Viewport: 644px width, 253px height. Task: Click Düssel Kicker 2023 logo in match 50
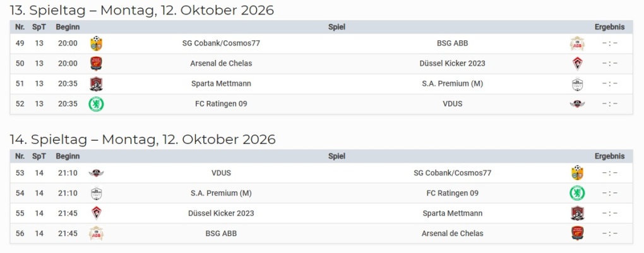pos(577,64)
